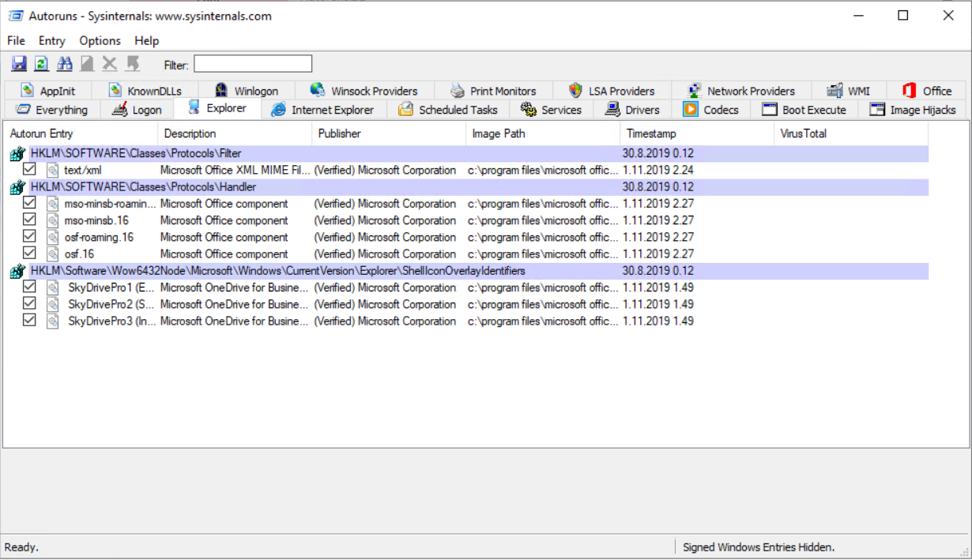Image resolution: width=972 pixels, height=560 pixels.
Task: Uncheck the SkyDrivePro2 checkbox
Action: (x=29, y=303)
